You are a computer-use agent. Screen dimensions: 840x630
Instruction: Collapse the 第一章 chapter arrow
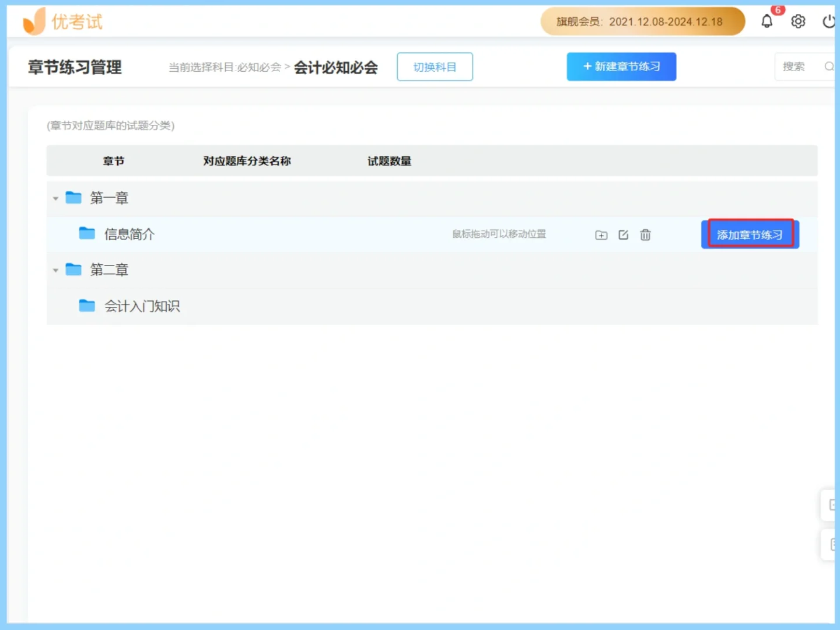[55, 199]
